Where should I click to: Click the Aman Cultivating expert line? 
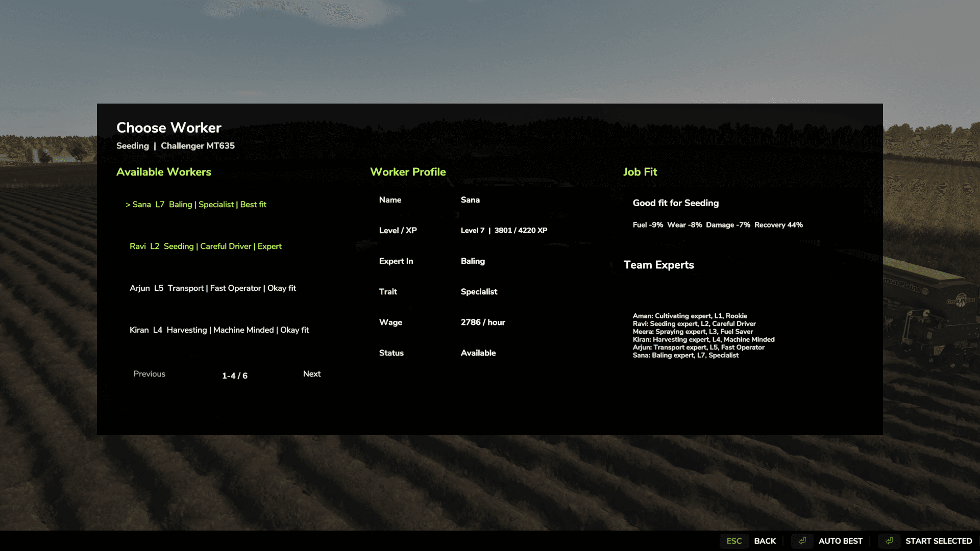coord(690,316)
